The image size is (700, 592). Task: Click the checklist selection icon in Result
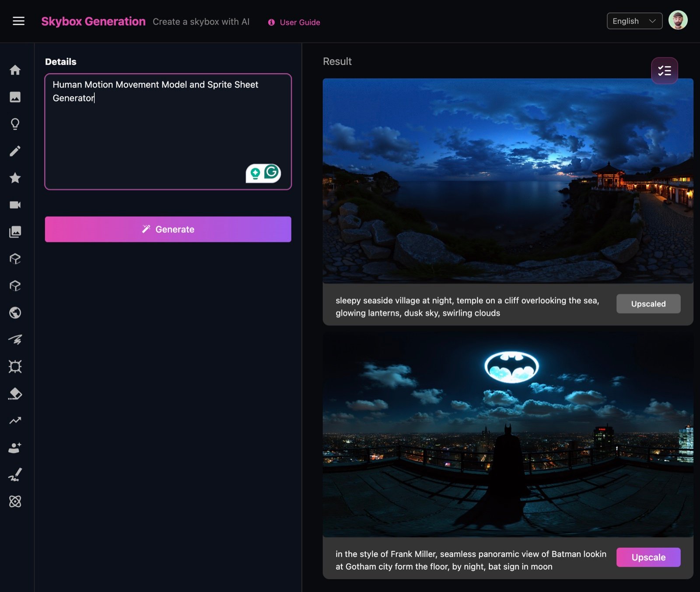(664, 70)
